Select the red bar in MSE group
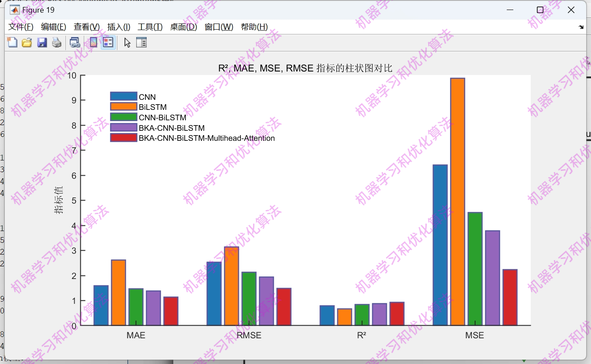The height and width of the screenshot is (364, 591). pyautogui.click(x=510, y=297)
